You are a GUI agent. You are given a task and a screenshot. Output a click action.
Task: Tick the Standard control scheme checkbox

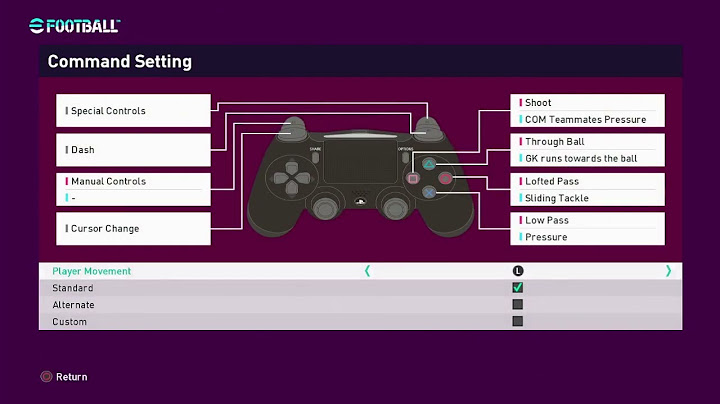point(518,288)
